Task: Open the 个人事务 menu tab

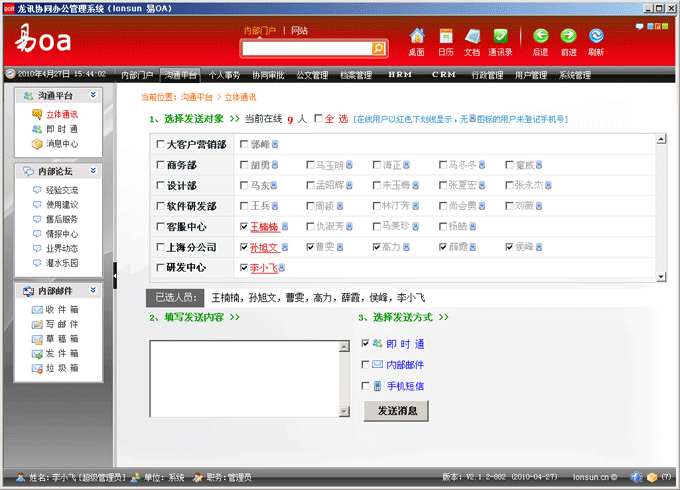Action: 224,75
